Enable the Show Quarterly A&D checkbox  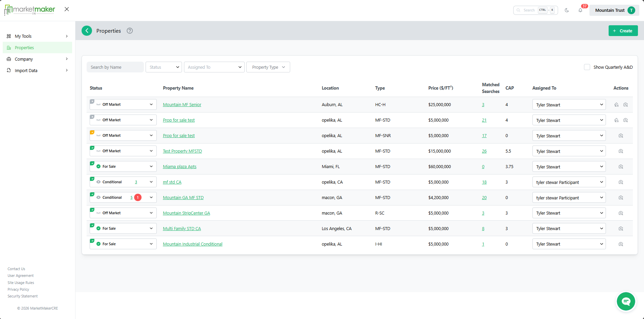587,67
